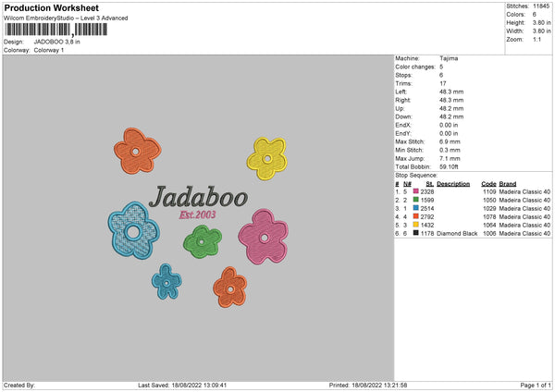Click the Stitches value '11845'
555x392 pixels.
(541, 6)
